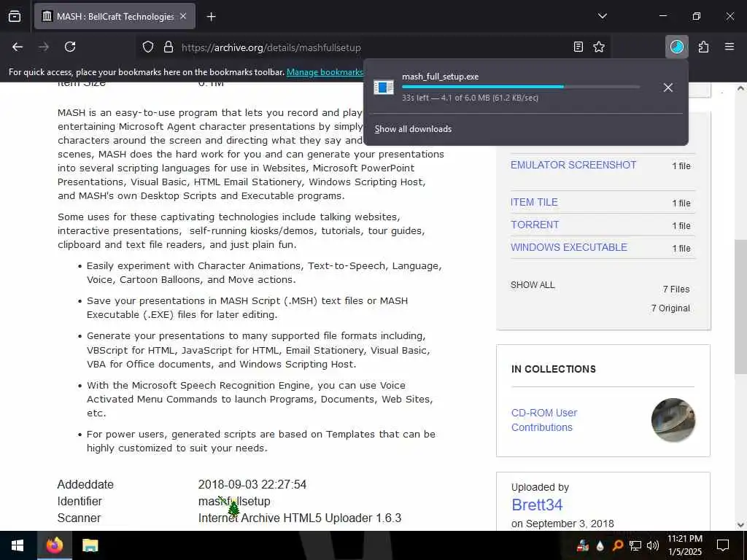Close the MASH BellCraft tab
This screenshot has height=560, width=747.
tap(183, 16)
